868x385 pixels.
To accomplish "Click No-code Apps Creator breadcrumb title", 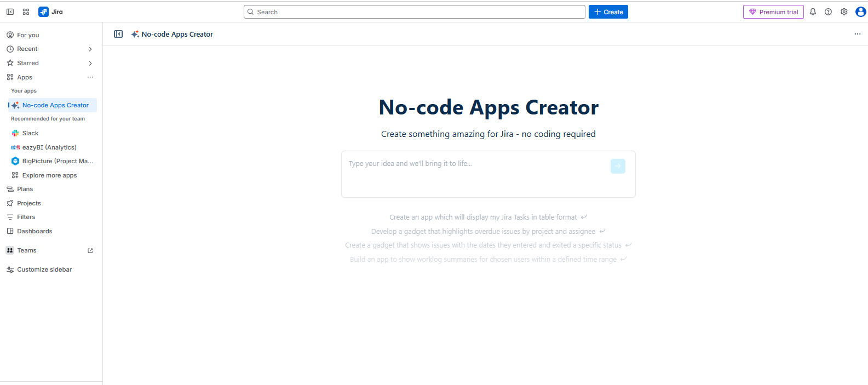I will click(177, 34).
